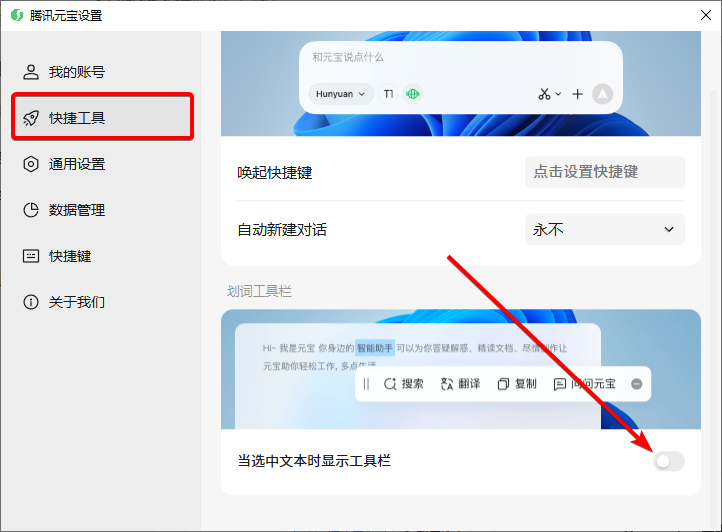The image size is (722, 532).
Task: Set the 唤起快捷键 shortcut field
Action: pos(604,172)
